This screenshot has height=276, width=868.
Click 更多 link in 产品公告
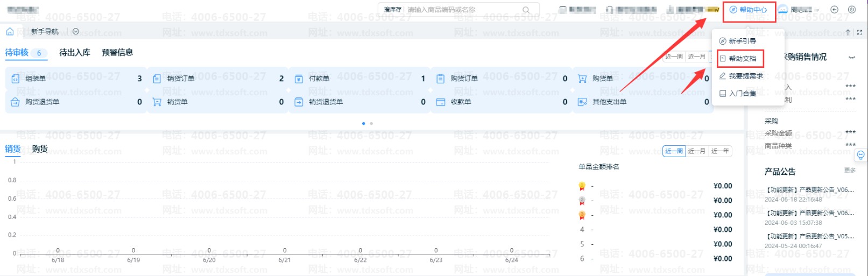(x=850, y=171)
